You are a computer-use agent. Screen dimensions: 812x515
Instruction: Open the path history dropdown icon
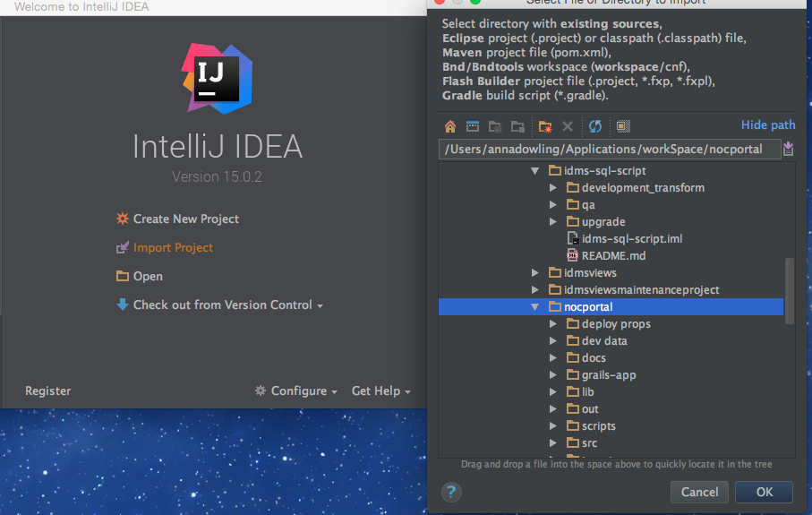(788, 149)
